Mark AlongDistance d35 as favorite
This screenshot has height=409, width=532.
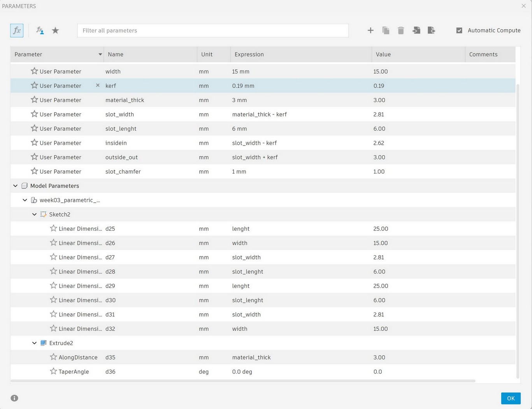(53, 357)
